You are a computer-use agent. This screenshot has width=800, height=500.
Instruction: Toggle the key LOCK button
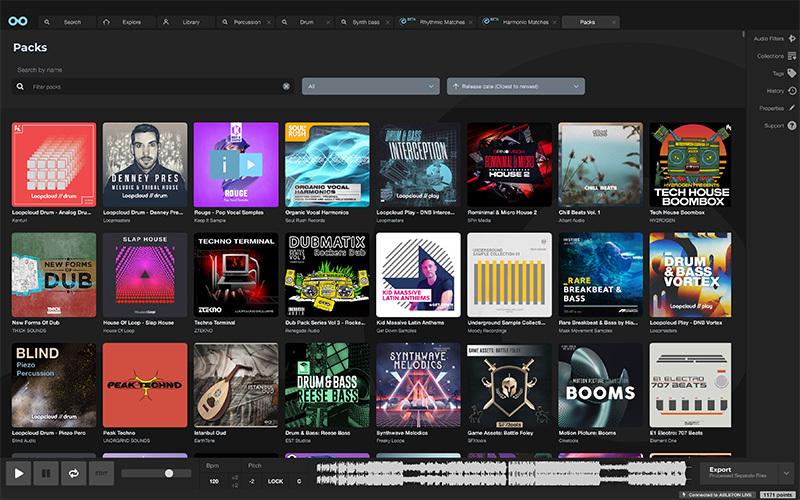pos(275,481)
